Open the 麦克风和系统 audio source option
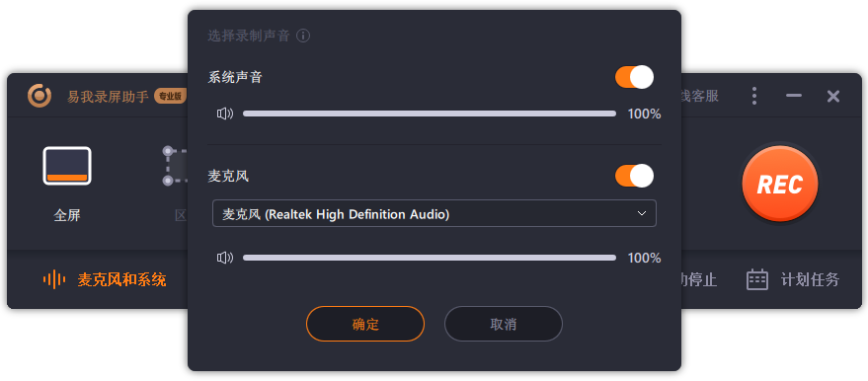This screenshot has width=868, height=381. click(121, 279)
